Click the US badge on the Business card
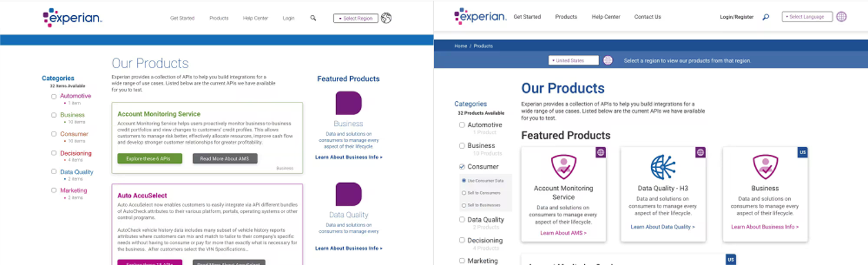The image size is (868, 265). [x=802, y=152]
